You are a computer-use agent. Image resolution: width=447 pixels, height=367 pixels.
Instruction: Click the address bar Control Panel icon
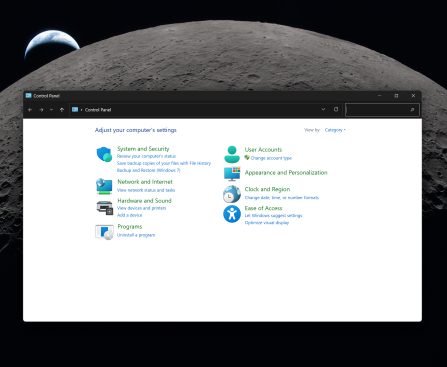75,109
